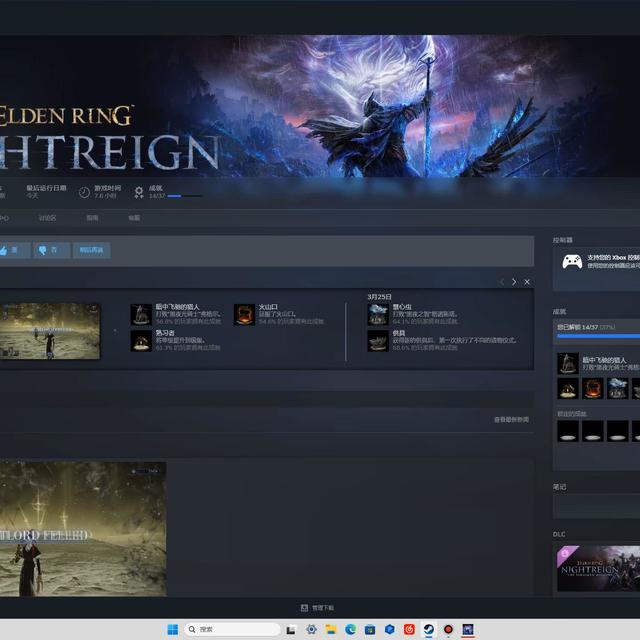The height and width of the screenshot is (640, 640).
Task: Click the Xbox controller support icon
Action: (x=572, y=261)
